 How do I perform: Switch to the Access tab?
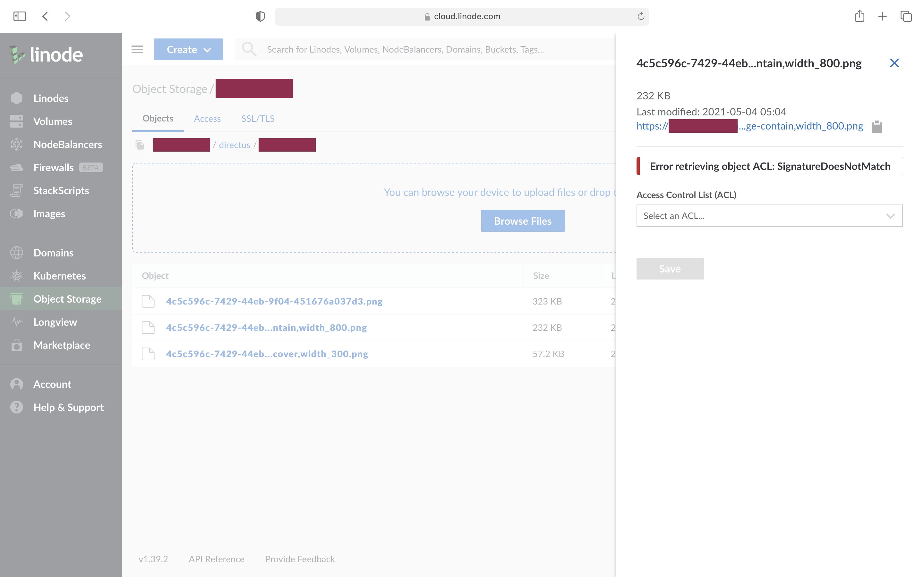point(207,119)
